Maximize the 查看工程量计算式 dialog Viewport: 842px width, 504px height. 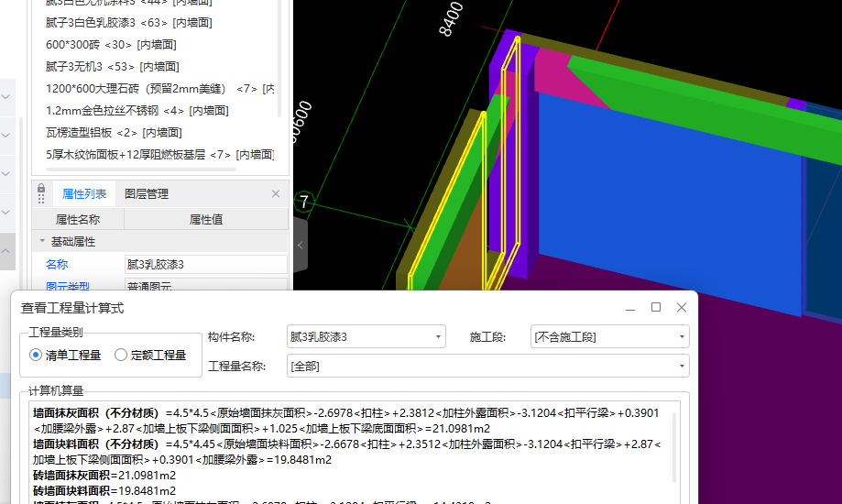click(656, 307)
